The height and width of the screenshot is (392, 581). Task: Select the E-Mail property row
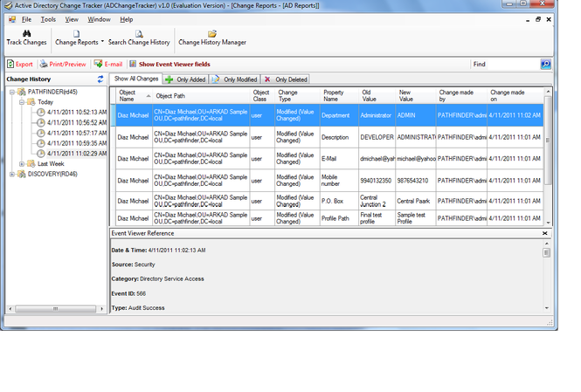(x=329, y=158)
